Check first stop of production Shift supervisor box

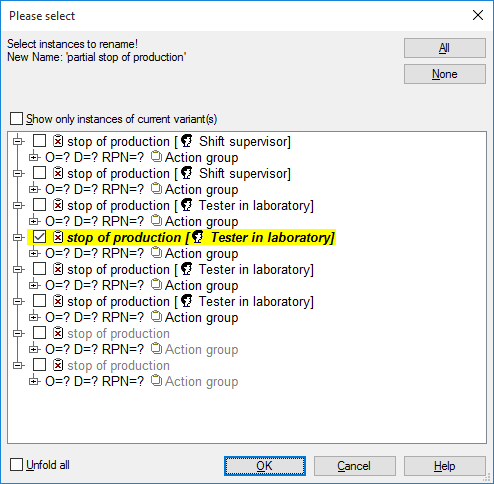(39, 141)
